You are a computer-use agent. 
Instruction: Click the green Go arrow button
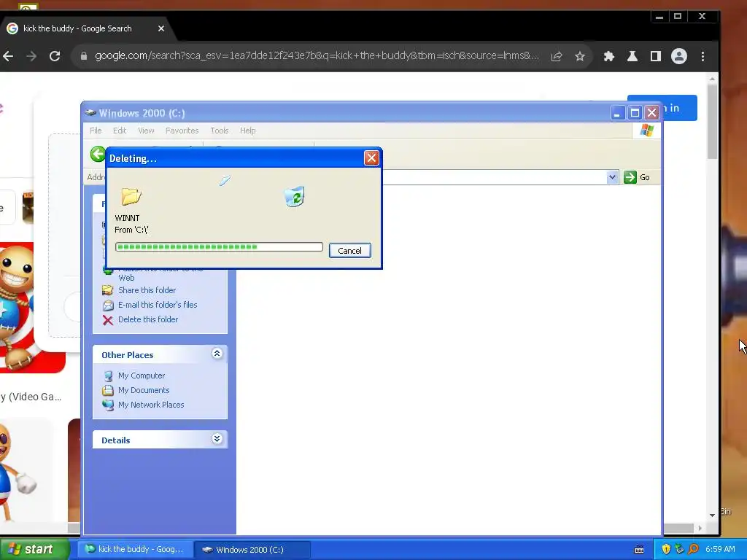(x=630, y=177)
